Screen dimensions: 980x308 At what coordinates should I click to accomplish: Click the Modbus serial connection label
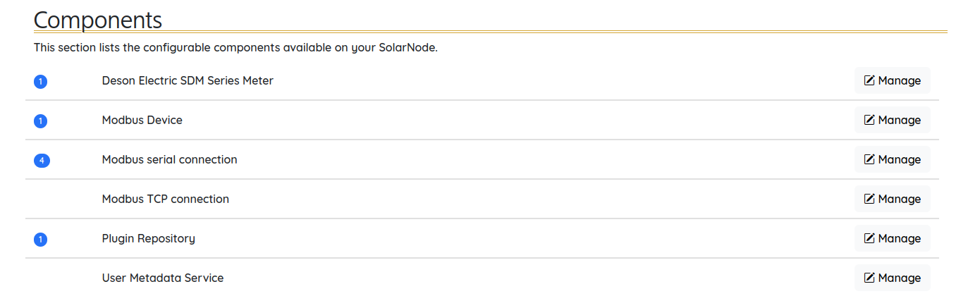[169, 159]
